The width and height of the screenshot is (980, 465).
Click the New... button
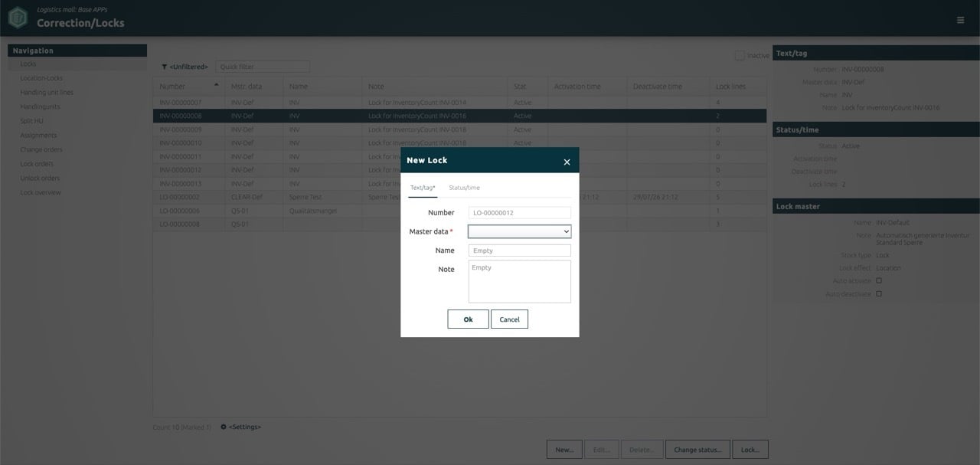(x=564, y=449)
